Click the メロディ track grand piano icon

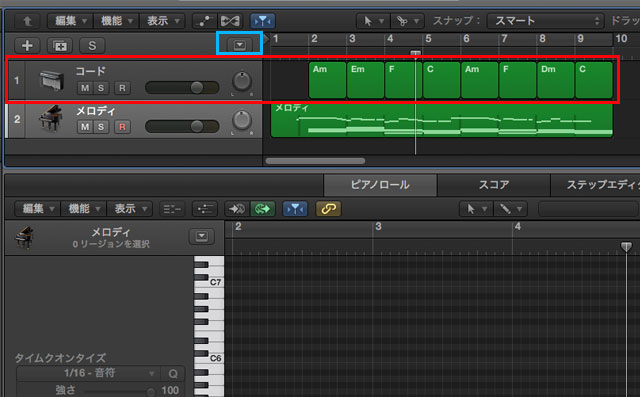pos(51,119)
